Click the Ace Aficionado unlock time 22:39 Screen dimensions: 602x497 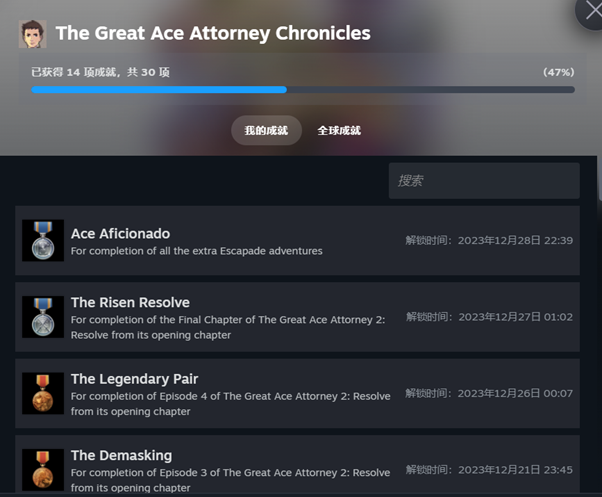tap(489, 241)
